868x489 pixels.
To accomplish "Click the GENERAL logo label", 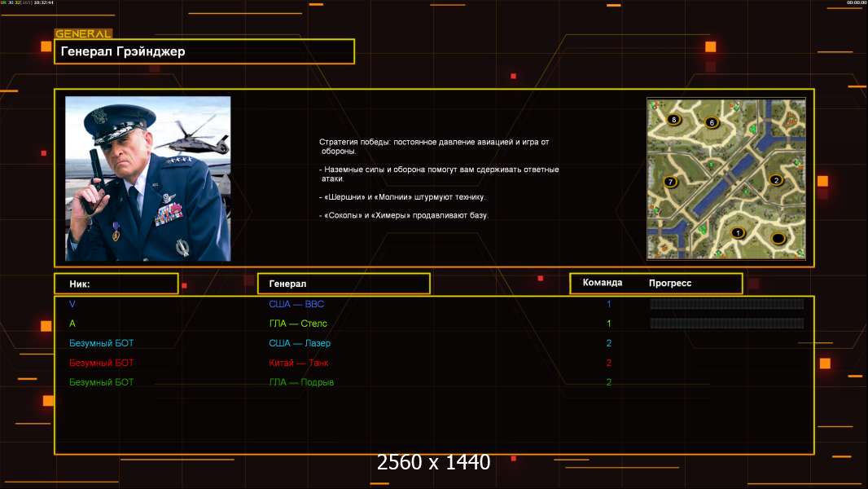I will 82,34.
